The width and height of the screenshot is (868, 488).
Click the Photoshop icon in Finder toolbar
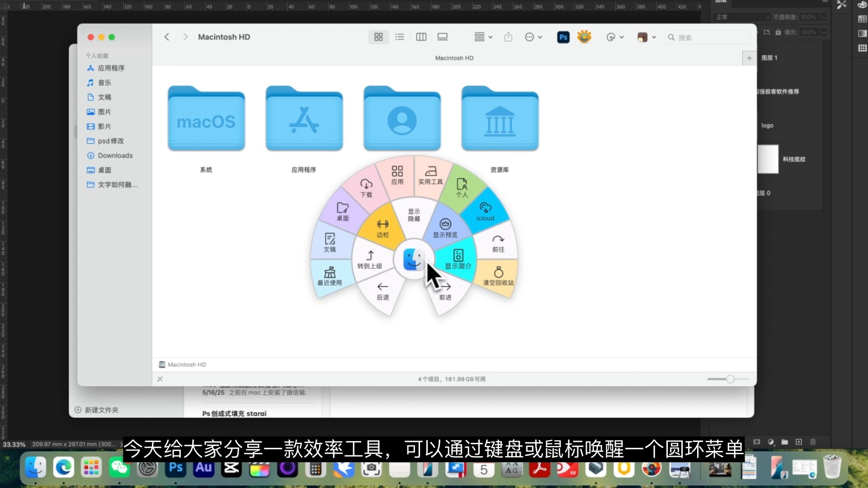563,37
